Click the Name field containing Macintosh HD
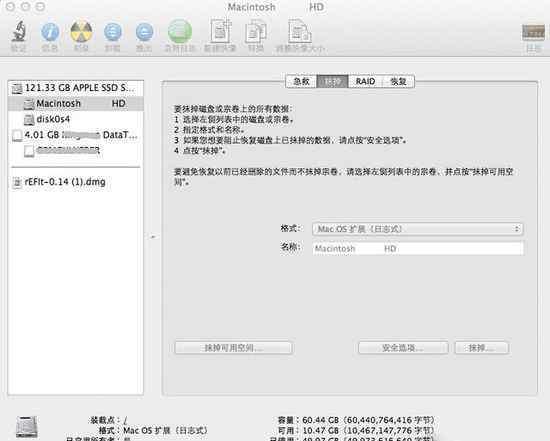Viewport: 550px width, 441px height. tap(418, 248)
